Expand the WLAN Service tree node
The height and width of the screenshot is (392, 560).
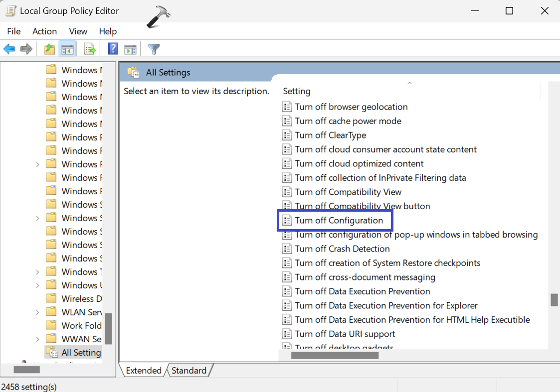point(37,312)
